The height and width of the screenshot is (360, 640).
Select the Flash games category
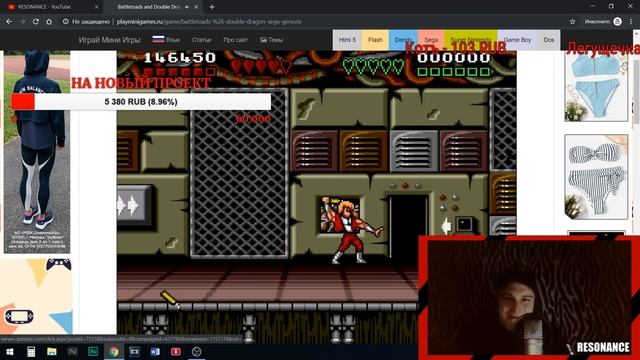tap(375, 40)
